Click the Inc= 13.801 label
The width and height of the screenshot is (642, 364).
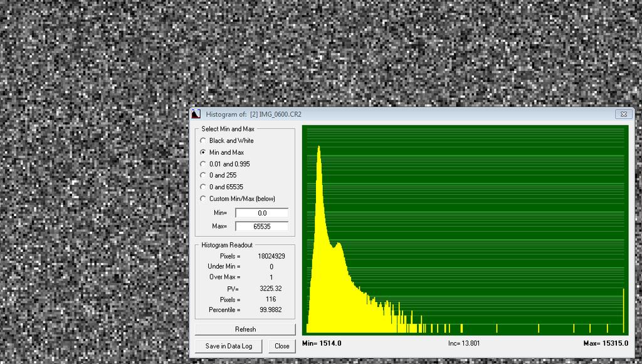(x=464, y=343)
